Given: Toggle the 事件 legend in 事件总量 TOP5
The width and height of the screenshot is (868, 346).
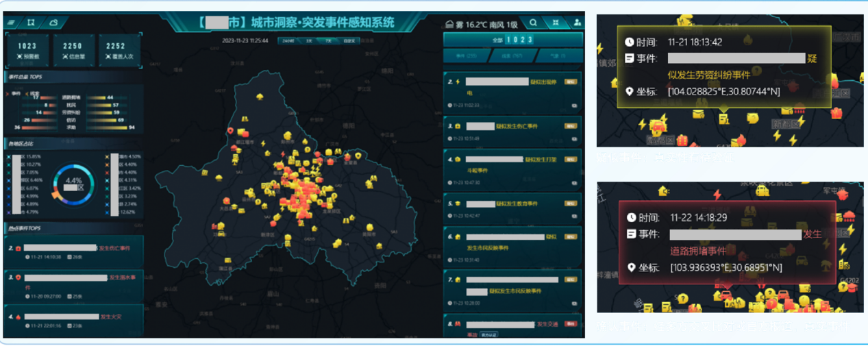Looking at the screenshot, I should click(x=13, y=93).
